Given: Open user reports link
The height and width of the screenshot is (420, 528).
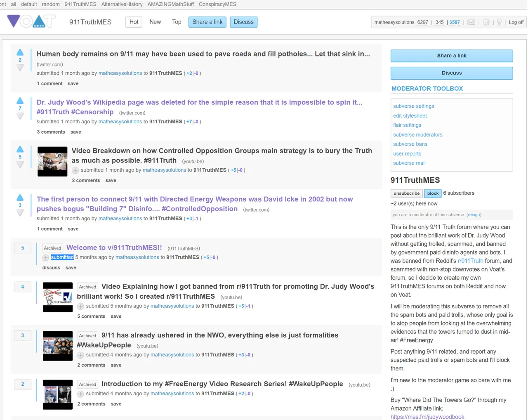Looking at the screenshot, I should pyautogui.click(x=407, y=153).
